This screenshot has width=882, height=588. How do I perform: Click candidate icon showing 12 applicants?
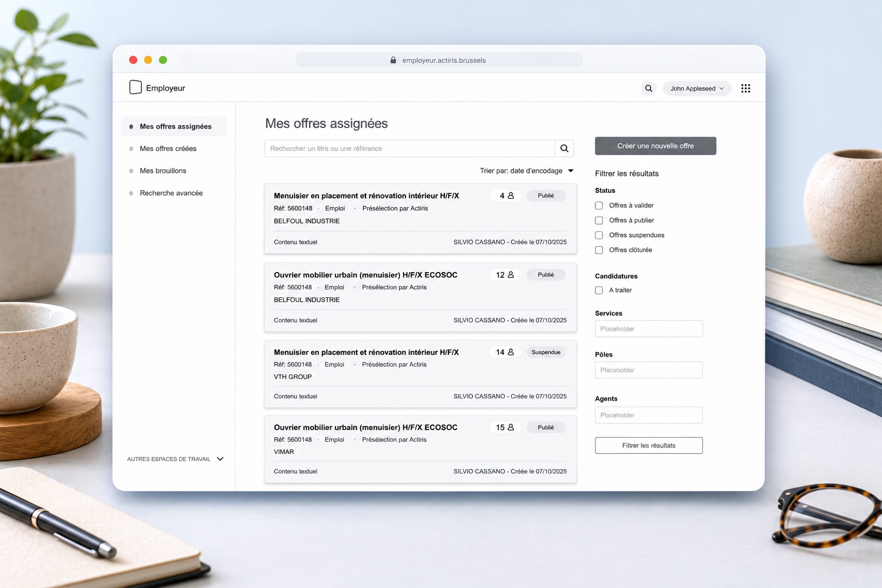[510, 275]
